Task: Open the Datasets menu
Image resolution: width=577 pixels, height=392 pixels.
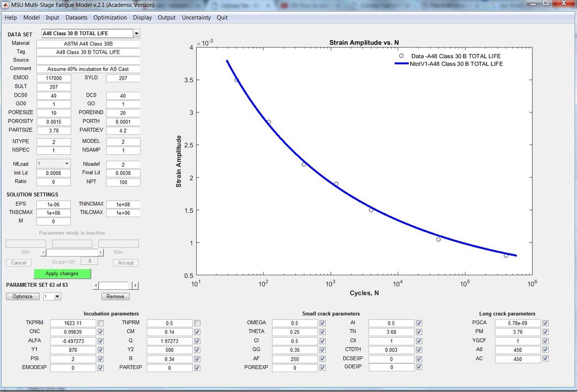Action: (76, 18)
